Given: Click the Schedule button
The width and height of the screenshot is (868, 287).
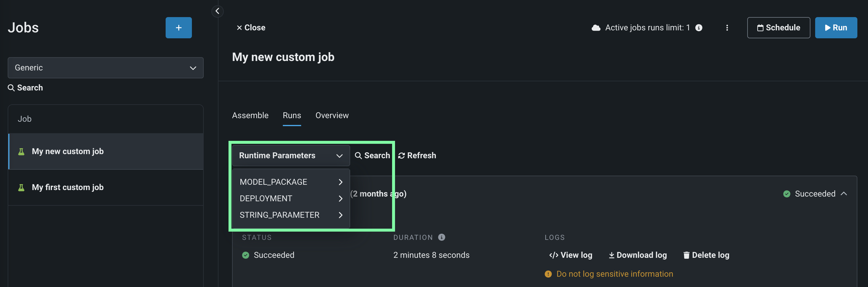Looking at the screenshot, I should (x=778, y=28).
